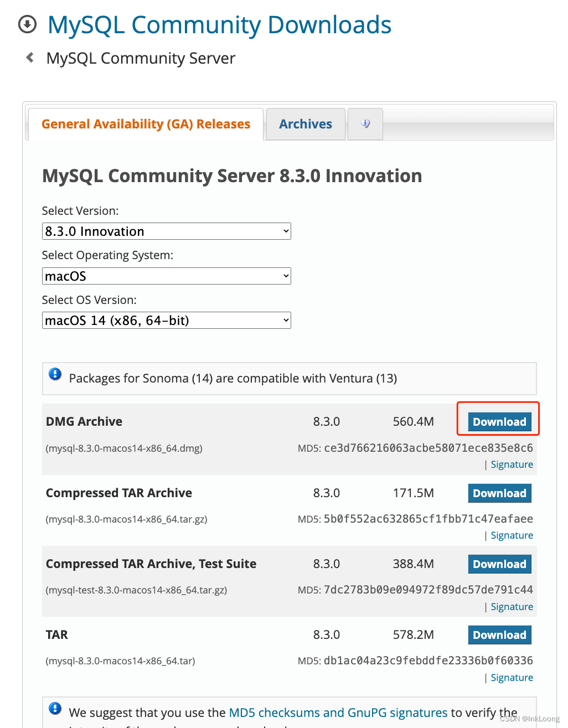Download the Compressed TAR Archive package

[x=499, y=493]
